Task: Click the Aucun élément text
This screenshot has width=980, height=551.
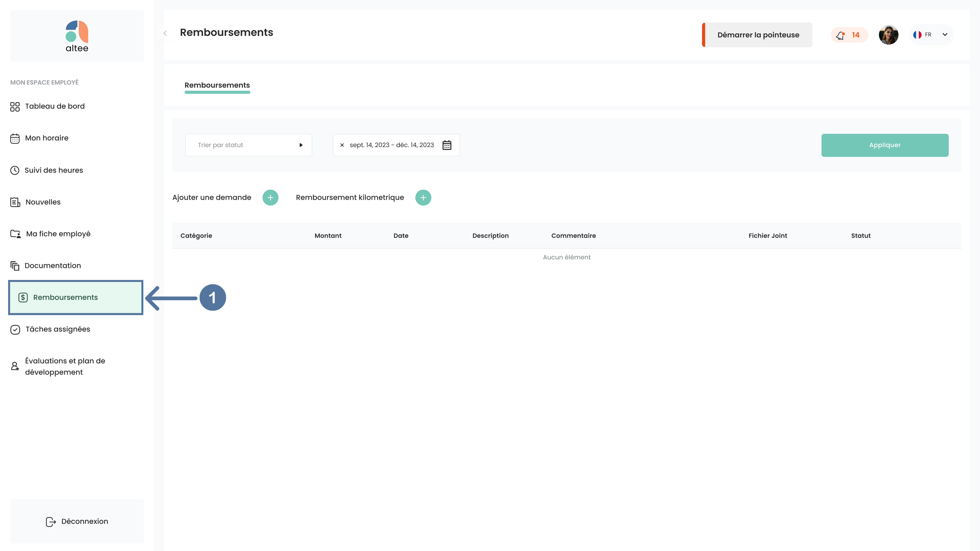Action: [x=567, y=257]
